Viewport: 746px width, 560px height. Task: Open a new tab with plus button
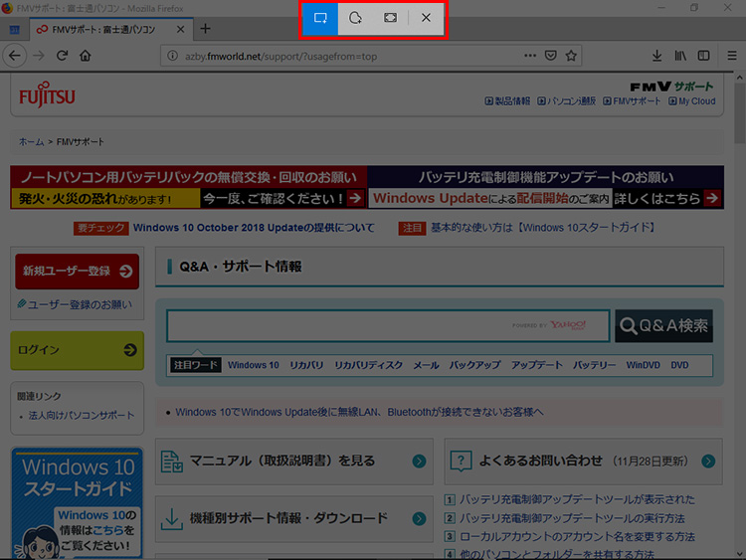(x=206, y=29)
